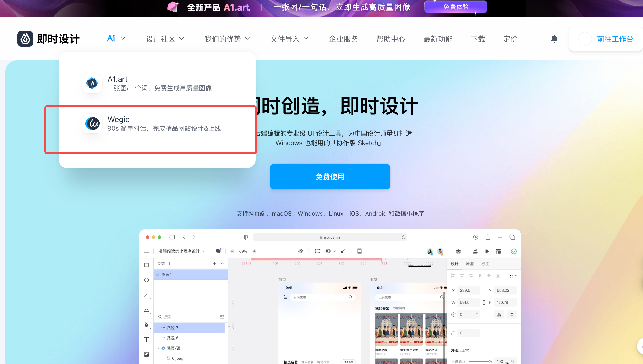Viewport: 643px width, 364px height.
Task: Collapse the 整页/否 group in layers
Action: 158,348
